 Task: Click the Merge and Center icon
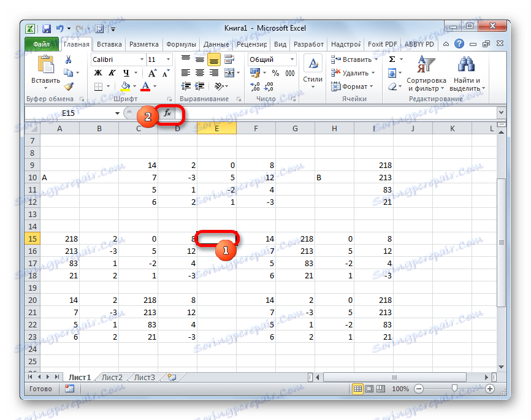click(x=229, y=73)
